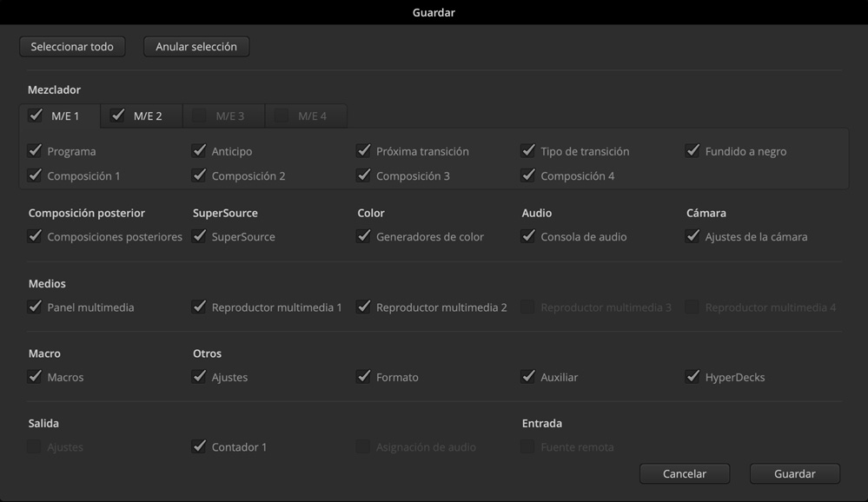Uncheck Generadores de color
This screenshot has width=868, height=502.
tap(363, 236)
